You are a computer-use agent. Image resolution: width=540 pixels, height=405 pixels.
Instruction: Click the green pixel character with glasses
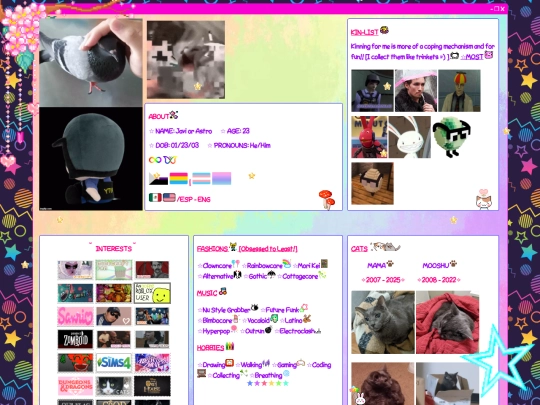point(451,137)
